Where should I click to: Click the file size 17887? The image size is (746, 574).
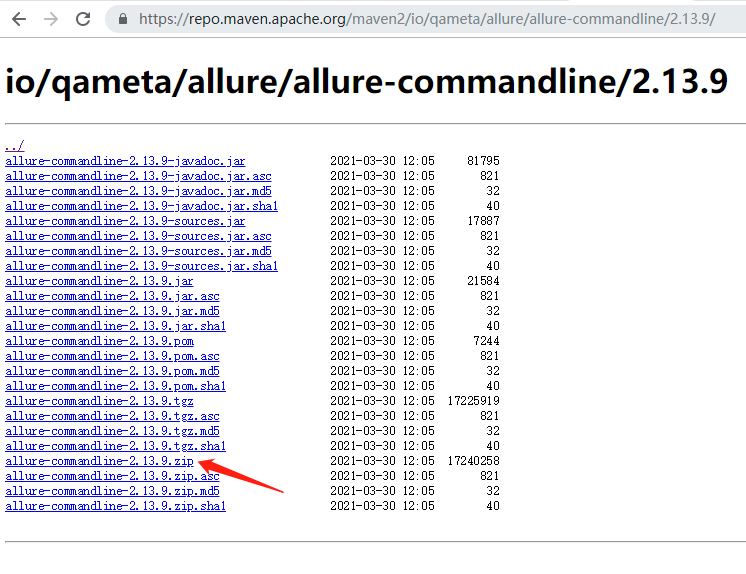pos(483,221)
